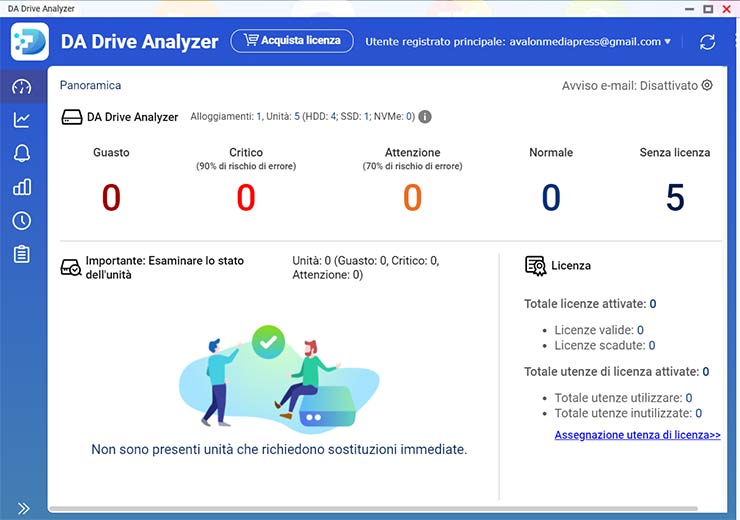Click the Critico drive count
Image resolution: width=740 pixels, height=520 pixels.
pos(246,198)
